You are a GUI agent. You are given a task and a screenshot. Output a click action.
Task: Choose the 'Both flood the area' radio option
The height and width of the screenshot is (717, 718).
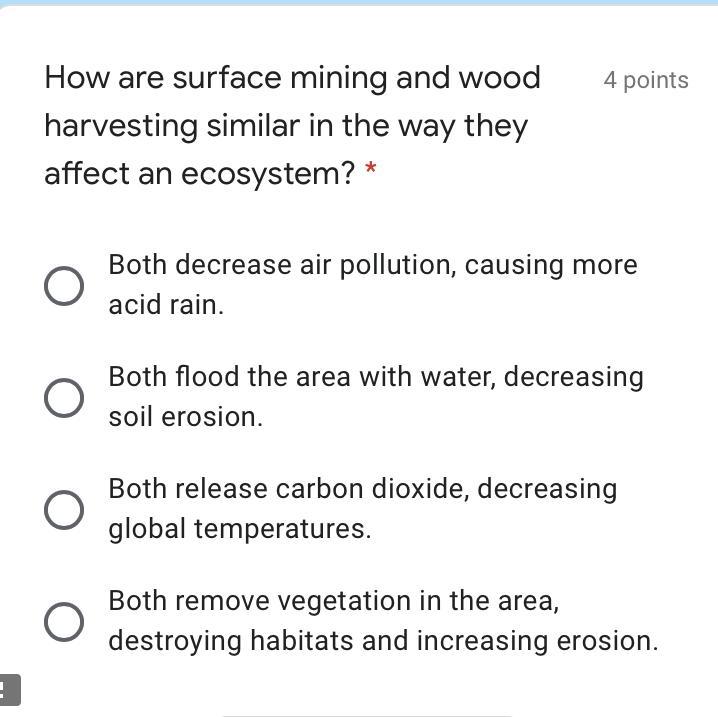click(64, 398)
